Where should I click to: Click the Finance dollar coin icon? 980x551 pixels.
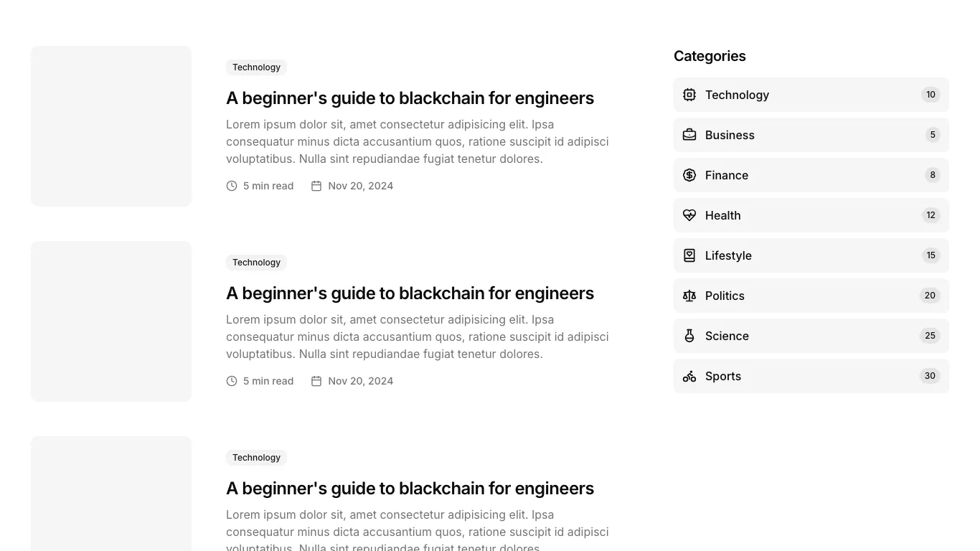point(689,175)
